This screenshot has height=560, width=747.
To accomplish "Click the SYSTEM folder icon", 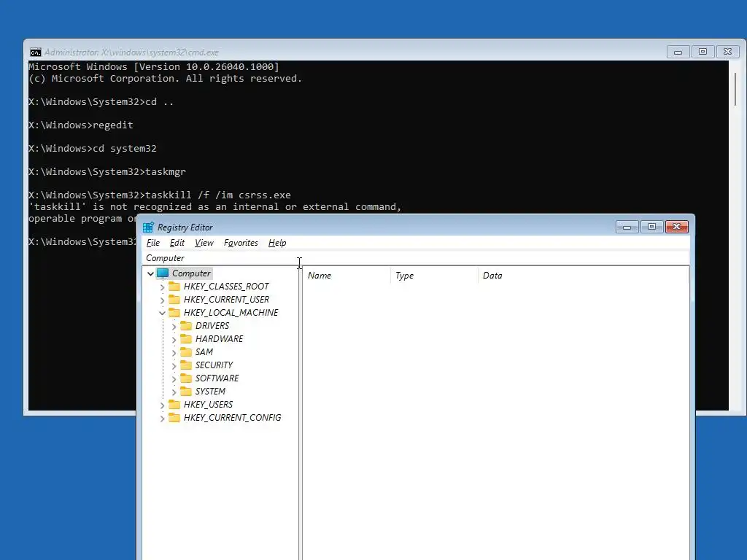I will tap(186, 391).
